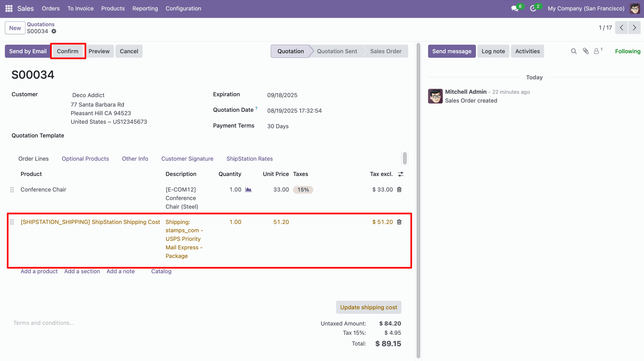Viewport: 644px width, 361px height.
Task: Go to the next record arrow
Action: coord(634,28)
